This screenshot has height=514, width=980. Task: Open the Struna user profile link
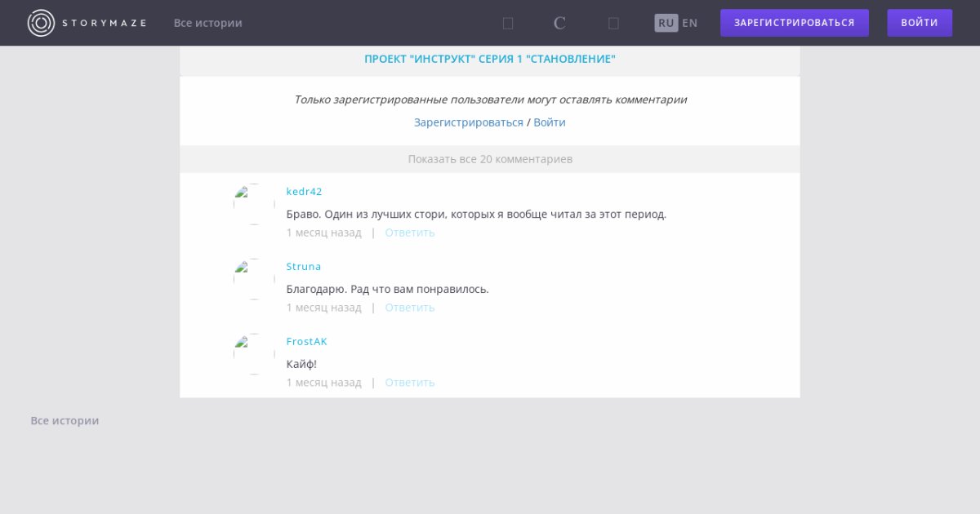tap(304, 267)
